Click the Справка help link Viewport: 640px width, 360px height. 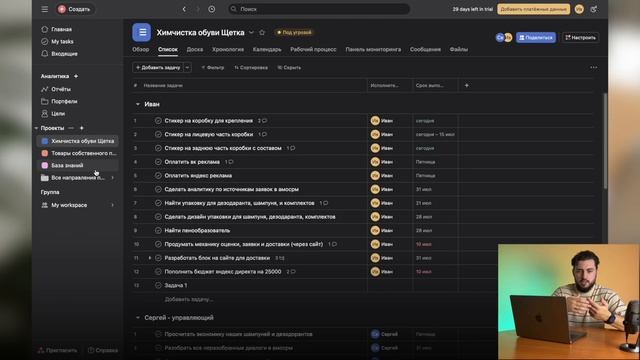click(103, 350)
